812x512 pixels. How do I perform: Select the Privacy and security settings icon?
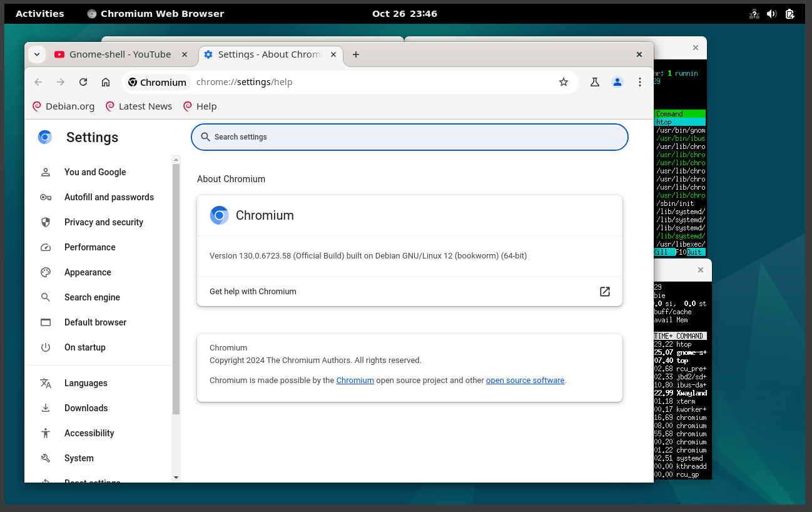(46, 222)
